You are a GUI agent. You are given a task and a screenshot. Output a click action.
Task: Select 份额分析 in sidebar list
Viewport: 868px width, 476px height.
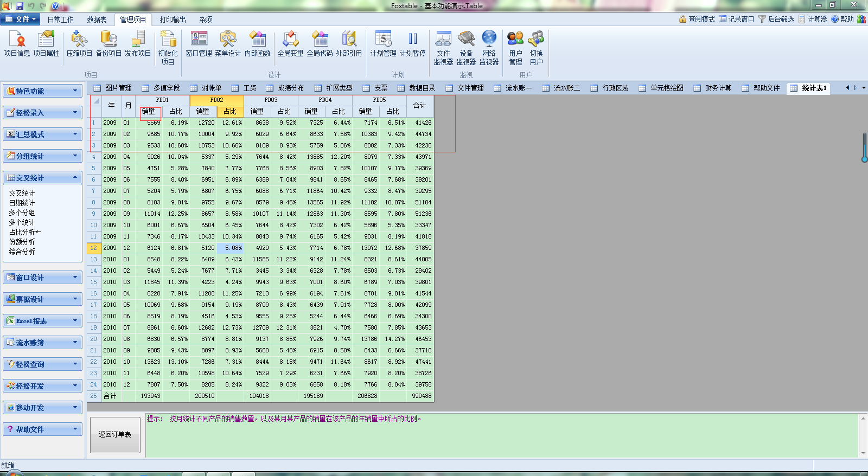click(22, 242)
